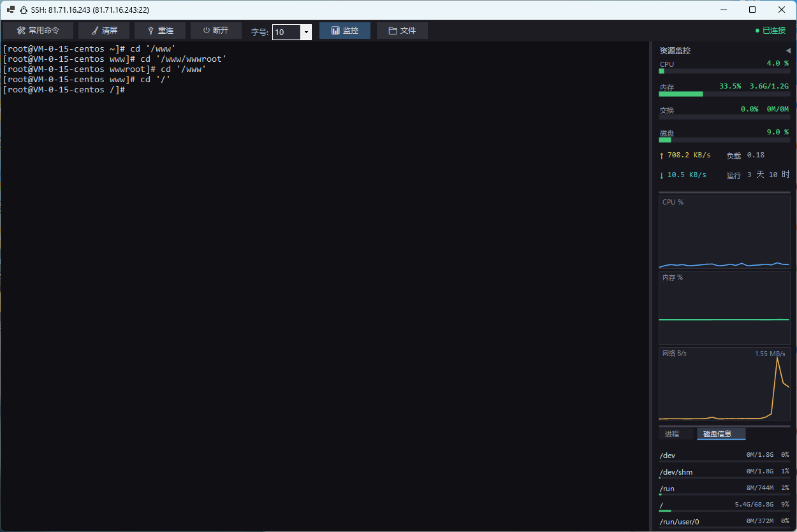This screenshot has width=797, height=532.
Task: Click the memory value 3.6G/1.2G
Action: point(769,86)
